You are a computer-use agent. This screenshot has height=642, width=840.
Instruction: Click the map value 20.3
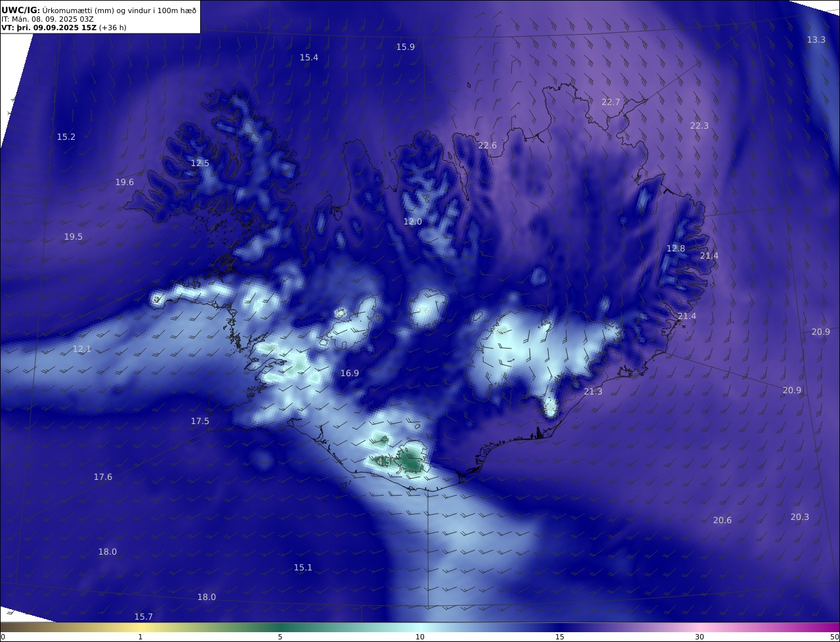[x=800, y=517]
